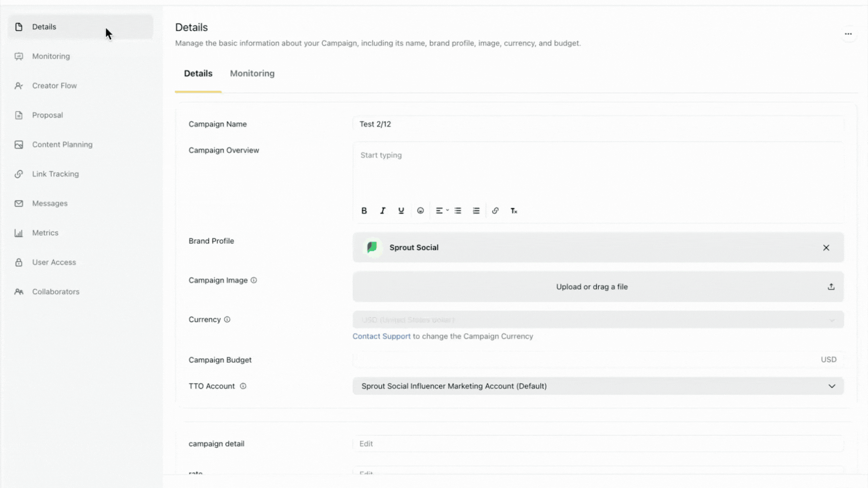Viewport: 868px width, 488px height.
Task: Remove the Sprout Social brand profile
Action: click(x=826, y=248)
